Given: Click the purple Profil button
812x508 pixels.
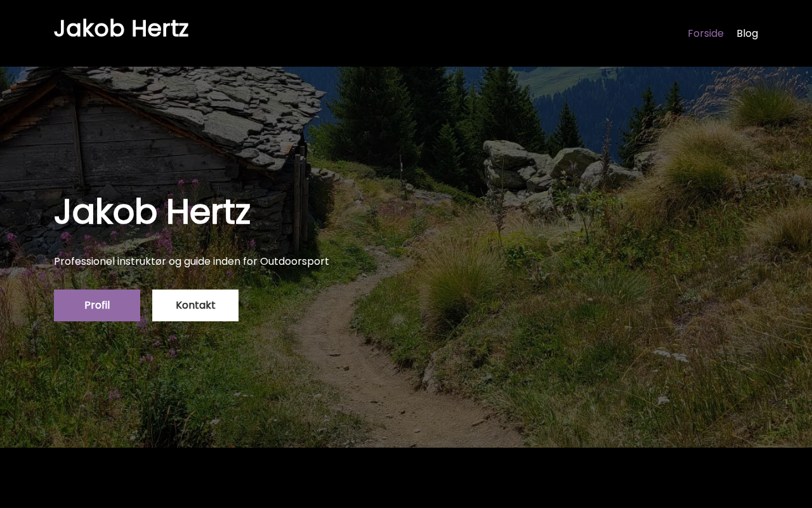Looking at the screenshot, I should (x=97, y=305).
